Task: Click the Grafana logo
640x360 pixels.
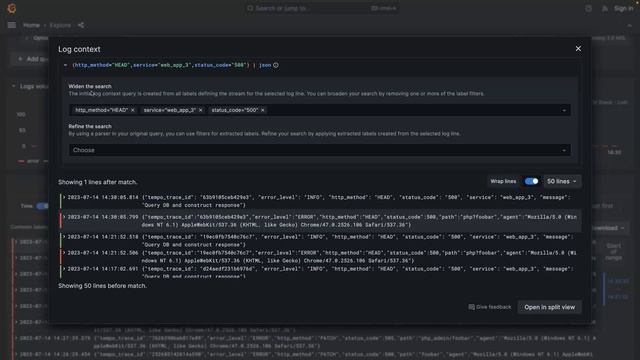Action: tap(11, 8)
